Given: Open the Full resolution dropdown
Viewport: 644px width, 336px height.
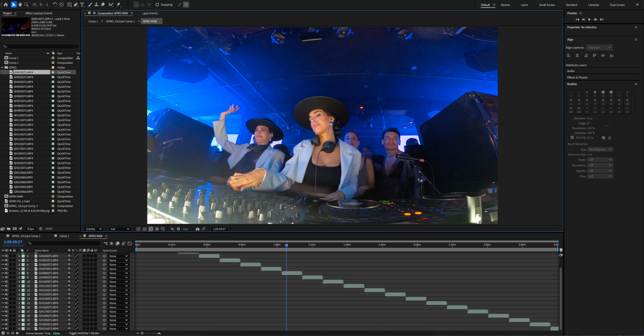Looking at the screenshot, I should coord(119,229).
